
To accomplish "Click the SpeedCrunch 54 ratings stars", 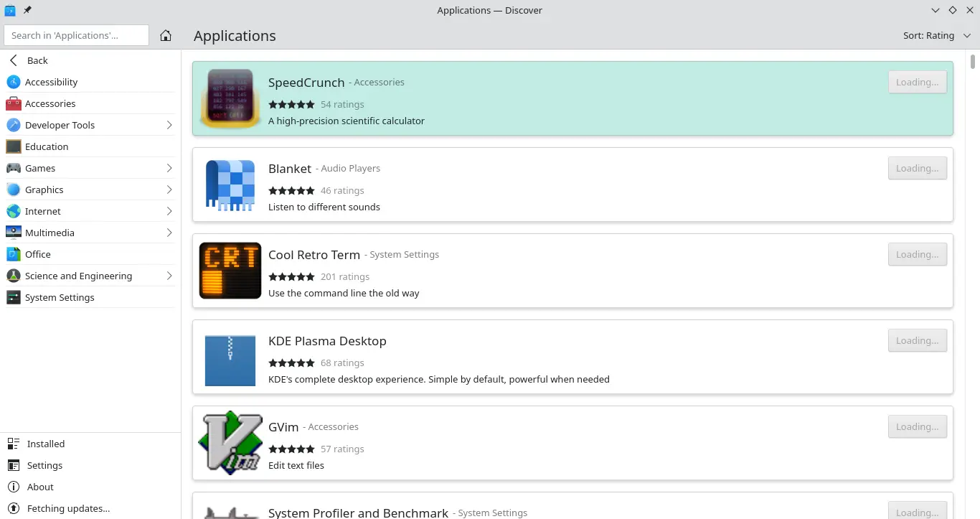I will coord(291,104).
